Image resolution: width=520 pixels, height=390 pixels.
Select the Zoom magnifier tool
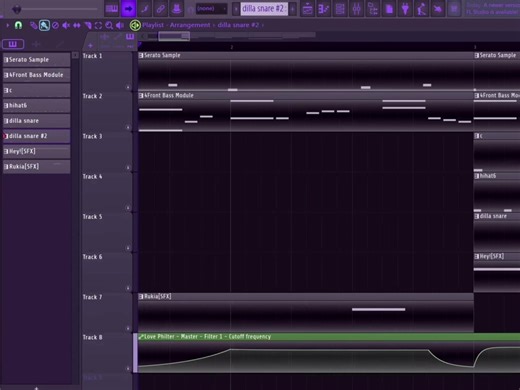click(109, 25)
